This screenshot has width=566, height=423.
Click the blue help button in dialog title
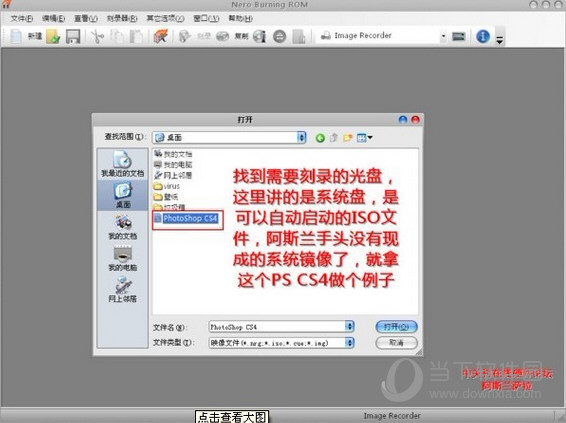403,120
